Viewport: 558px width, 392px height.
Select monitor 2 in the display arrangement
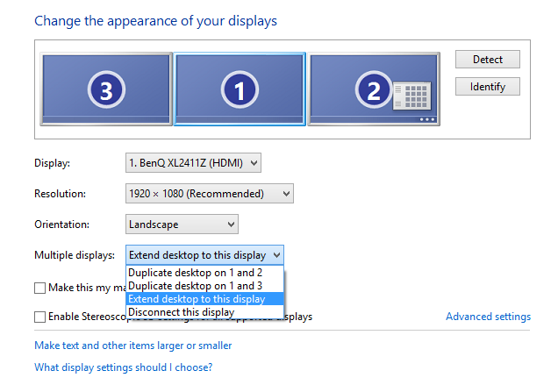(374, 89)
